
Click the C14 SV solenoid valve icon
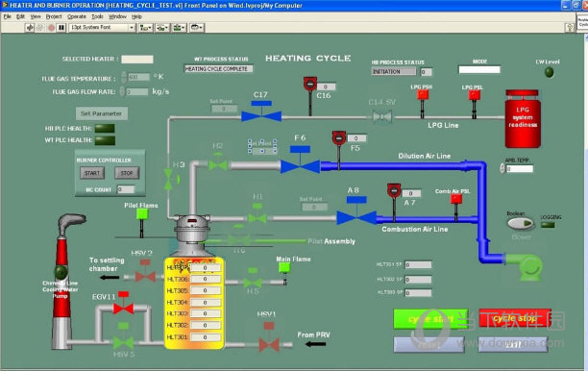point(382,117)
